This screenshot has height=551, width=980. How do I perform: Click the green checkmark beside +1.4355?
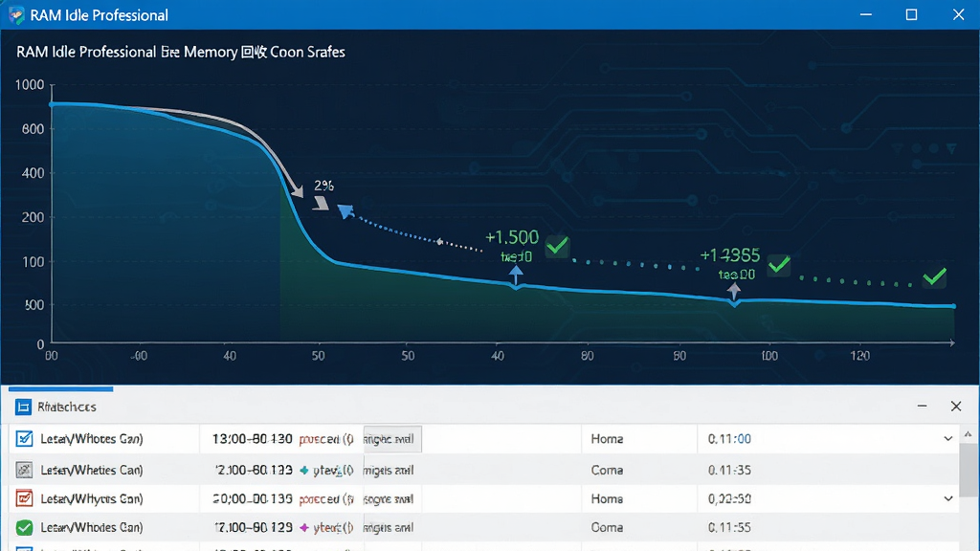coord(779,265)
